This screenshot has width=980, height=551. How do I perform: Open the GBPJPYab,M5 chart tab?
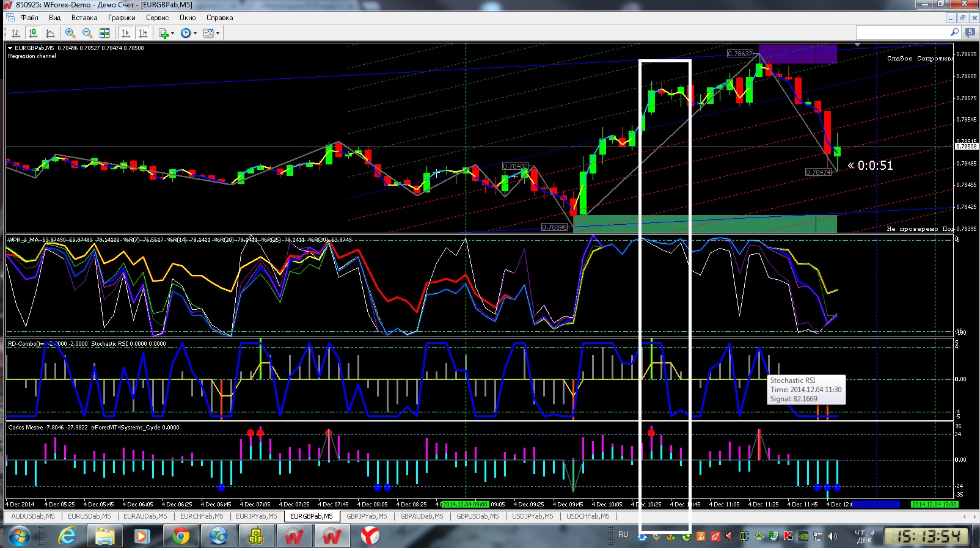click(367, 516)
